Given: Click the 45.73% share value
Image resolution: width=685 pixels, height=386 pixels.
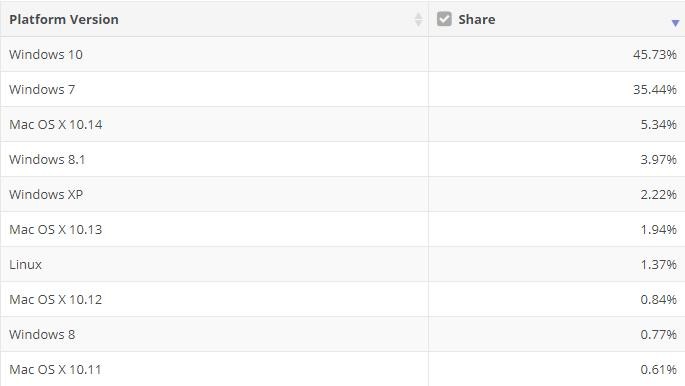Looking at the screenshot, I should pos(655,55).
